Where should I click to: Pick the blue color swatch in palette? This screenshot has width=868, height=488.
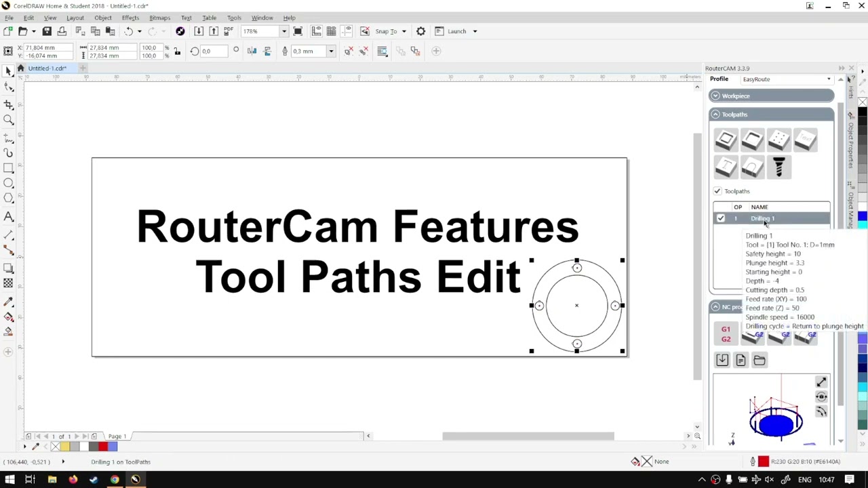[863, 217]
